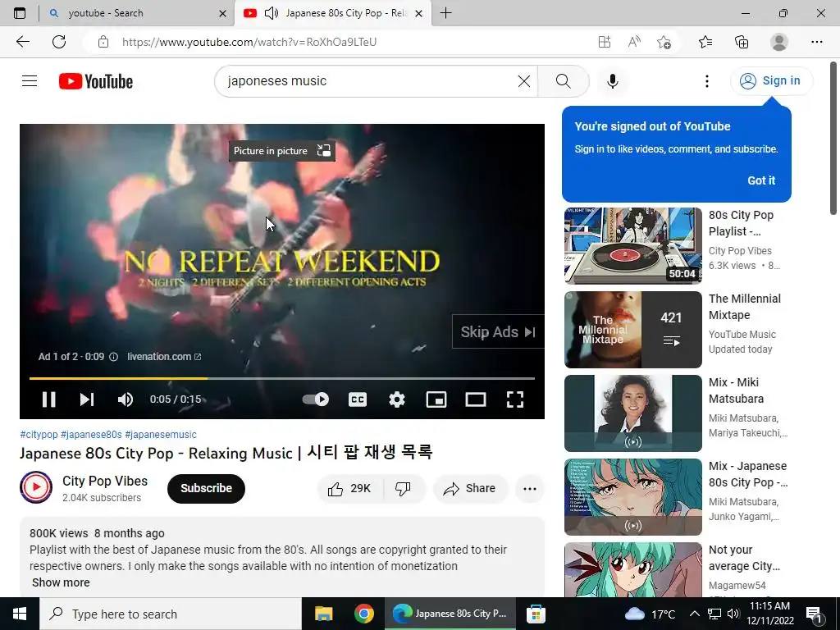The width and height of the screenshot is (840, 630).
Task: Open Mix - Miki Matsubara thumbnail
Action: (x=633, y=413)
